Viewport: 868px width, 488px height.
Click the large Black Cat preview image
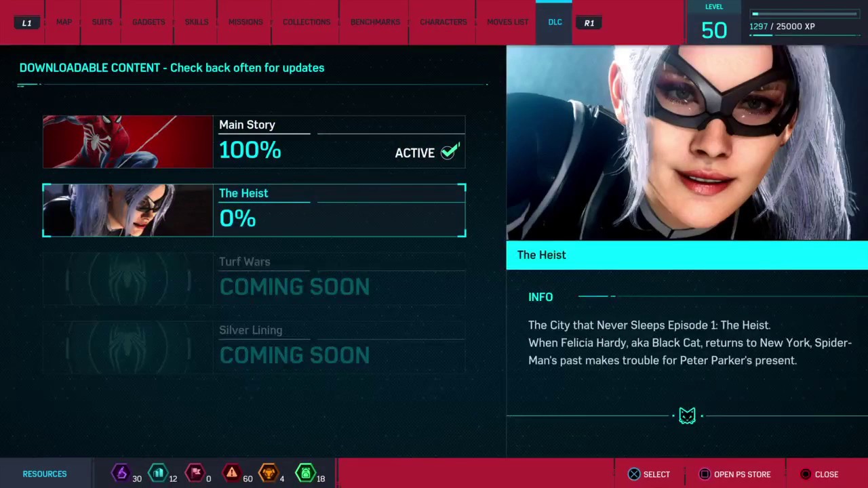tap(687, 143)
